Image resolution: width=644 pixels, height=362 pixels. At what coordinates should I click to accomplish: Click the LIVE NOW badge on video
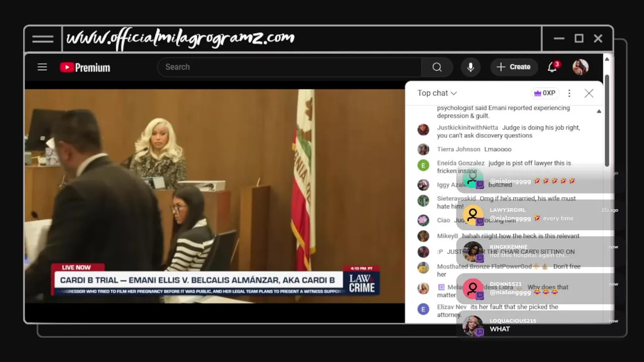click(x=76, y=267)
